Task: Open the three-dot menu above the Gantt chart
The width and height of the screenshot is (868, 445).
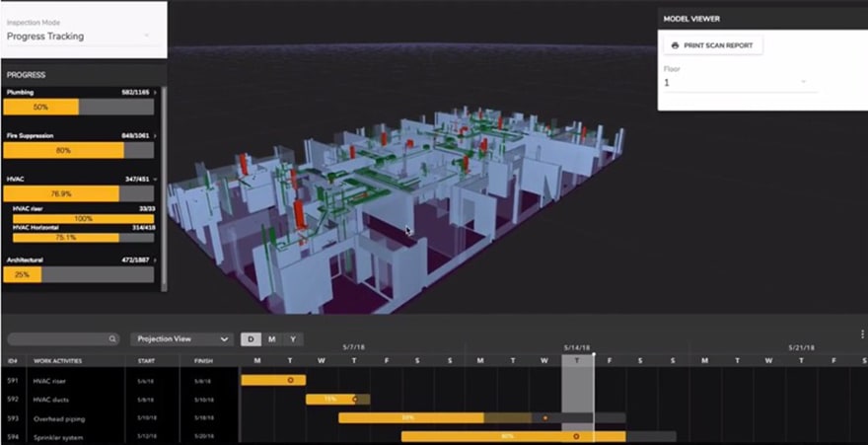Action: click(862, 334)
